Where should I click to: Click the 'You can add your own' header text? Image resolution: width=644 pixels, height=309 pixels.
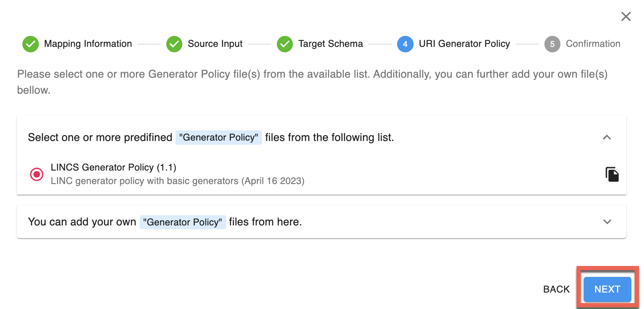click(x=82, y=222)
